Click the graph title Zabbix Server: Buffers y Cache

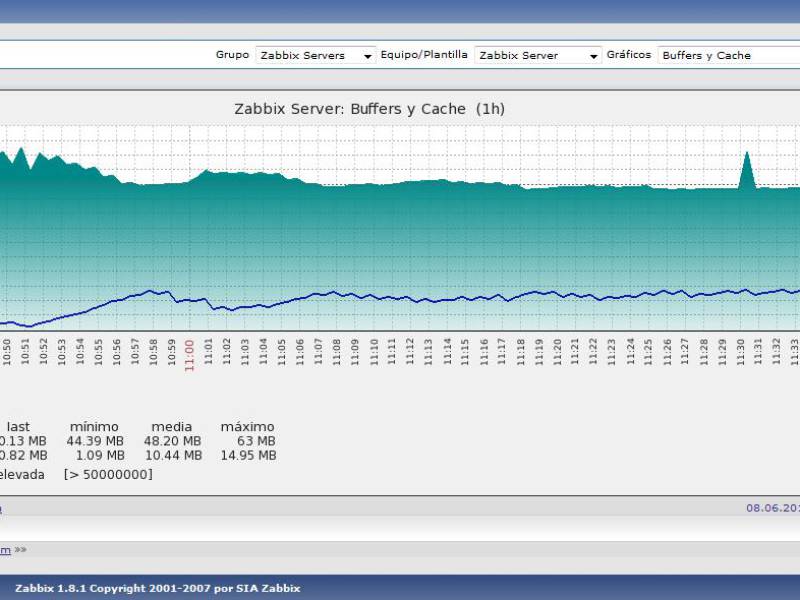pyautogui.click(x=369, y=108)
